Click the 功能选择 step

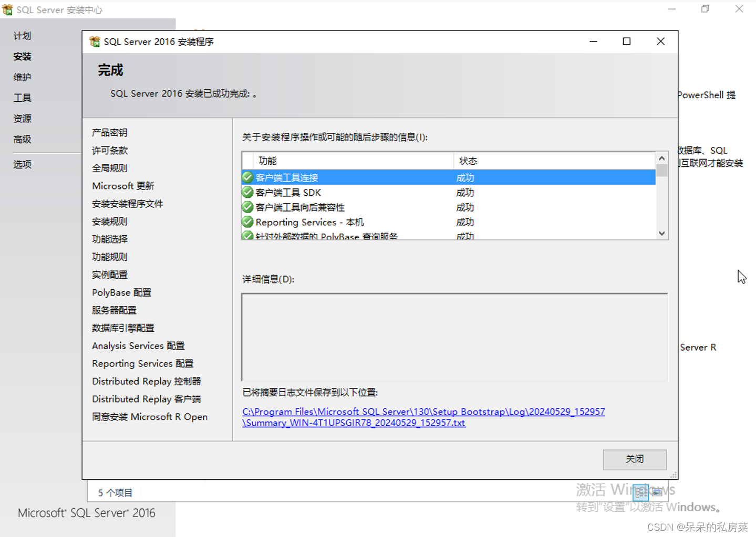coord(110,239)
